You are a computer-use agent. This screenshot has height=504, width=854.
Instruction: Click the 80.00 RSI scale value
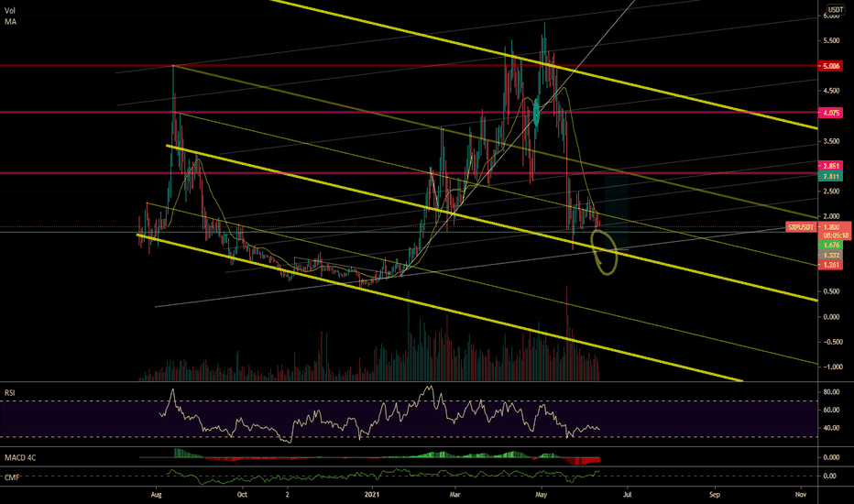[831, 392]
